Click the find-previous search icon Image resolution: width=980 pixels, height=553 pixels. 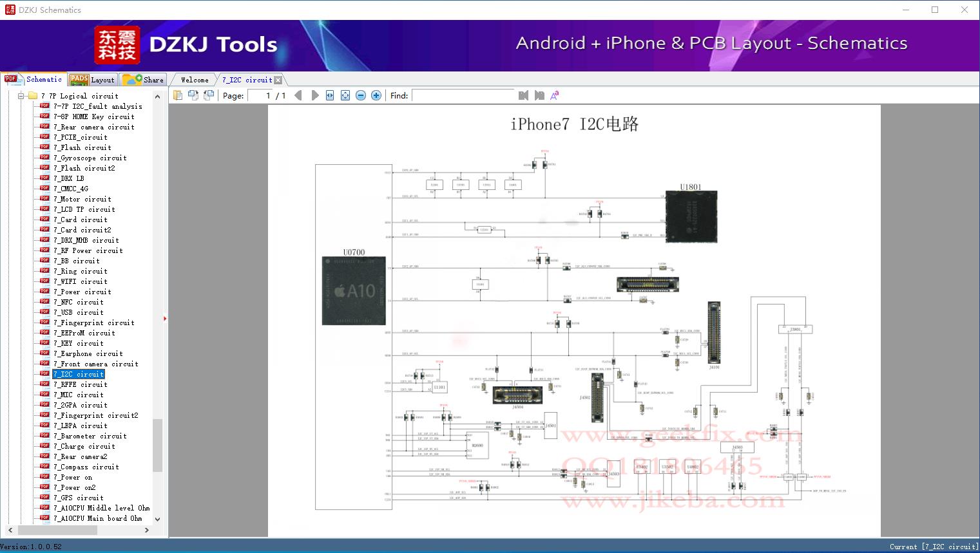point(523,95)
